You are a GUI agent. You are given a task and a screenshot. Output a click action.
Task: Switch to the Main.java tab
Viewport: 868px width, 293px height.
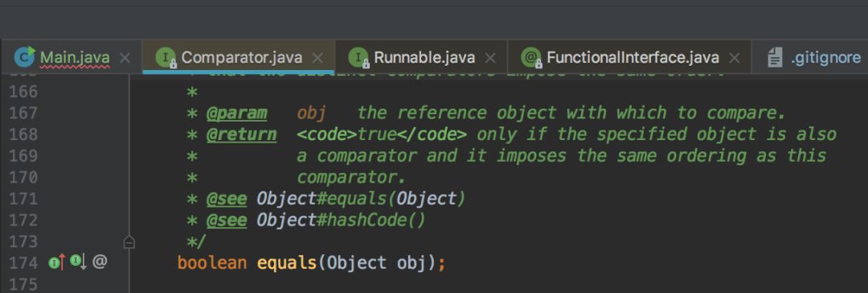[x=75, y=57]
